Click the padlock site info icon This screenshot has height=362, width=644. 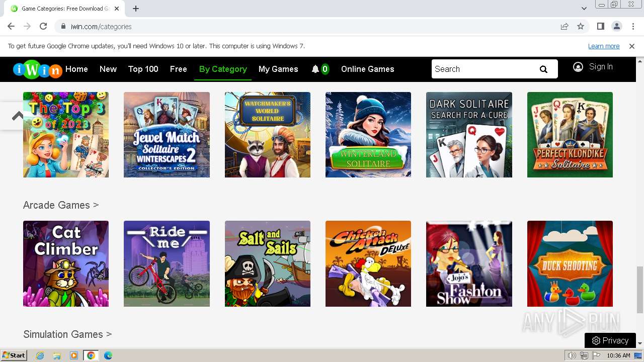63,27
